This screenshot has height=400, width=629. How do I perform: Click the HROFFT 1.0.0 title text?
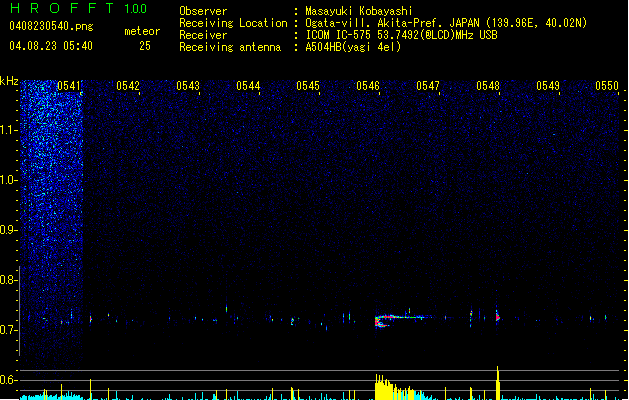coord(79,8)
